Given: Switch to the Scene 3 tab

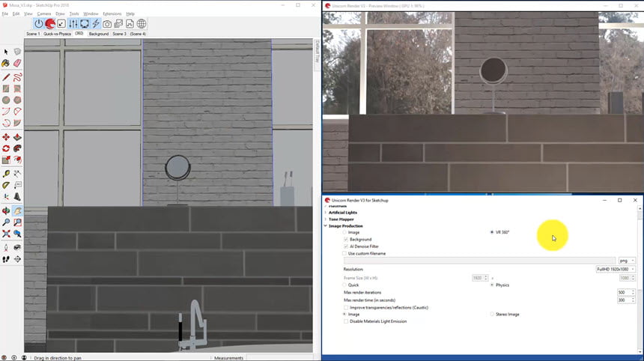Looking at the screenshot, I should [x=120, y=34].
